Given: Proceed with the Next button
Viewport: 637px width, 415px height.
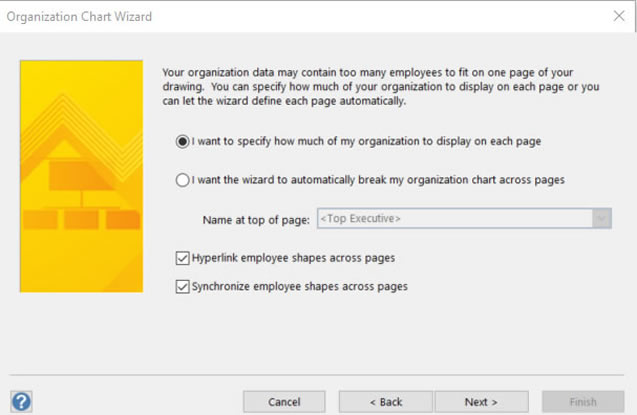Looking at the screenshot, I should pos(481,402).
